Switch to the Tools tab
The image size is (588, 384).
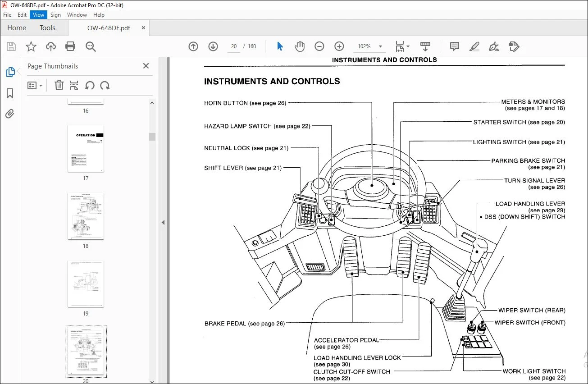47,28
